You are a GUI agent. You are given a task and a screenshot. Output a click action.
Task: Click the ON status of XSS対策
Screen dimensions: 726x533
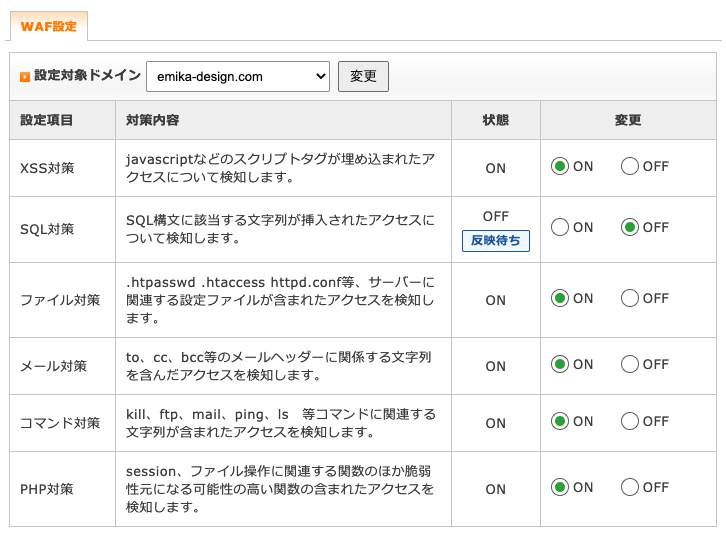pos(496,168)
